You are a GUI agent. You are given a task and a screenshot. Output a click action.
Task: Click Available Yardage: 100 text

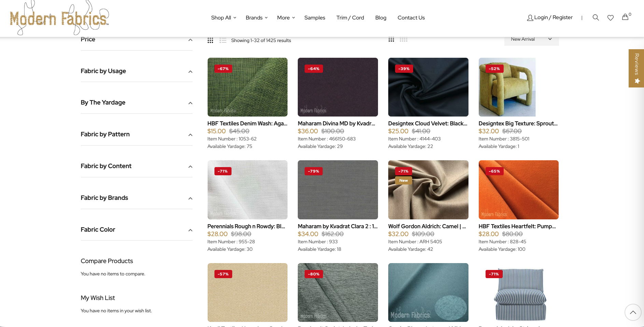click(x=502, y=249)
